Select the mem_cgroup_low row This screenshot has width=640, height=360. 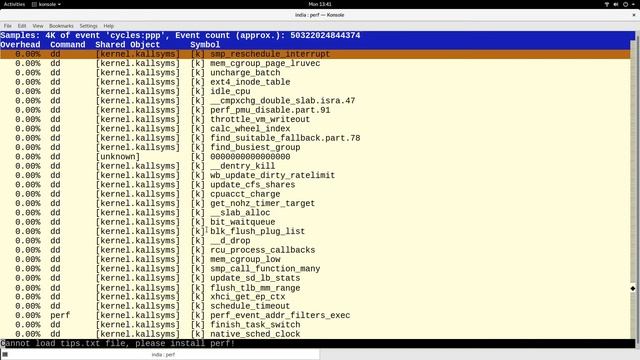315,260
